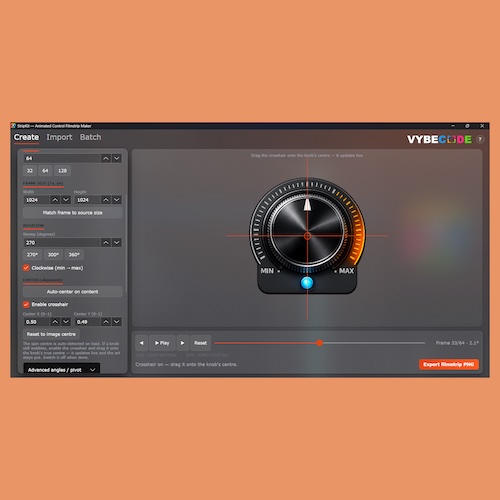Screen dimensions: 500x500
Task: Click Auto-center on content
Action: click(72, 292)
